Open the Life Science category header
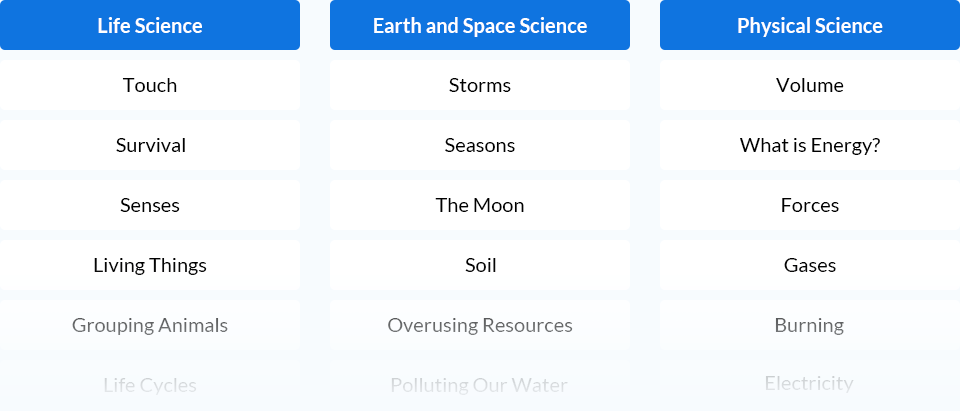 pyautogui.click(x=150, y=25)
